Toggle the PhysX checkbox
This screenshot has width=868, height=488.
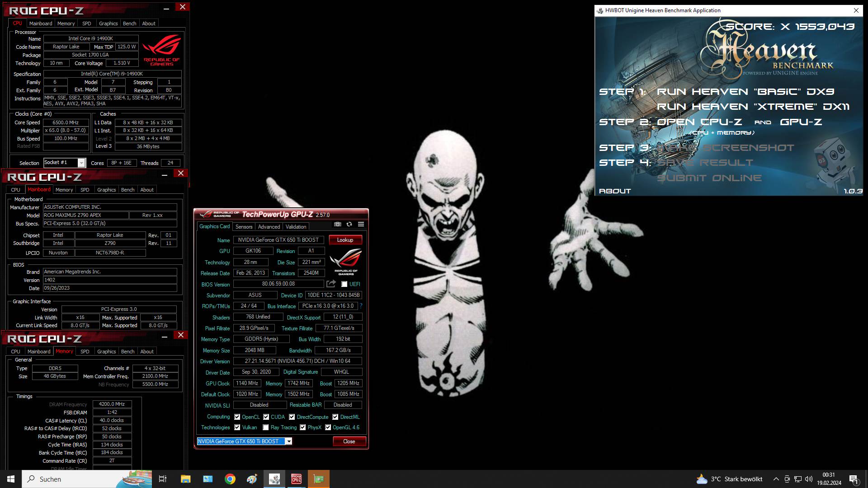pyautogui.click(x=302, y=427)
